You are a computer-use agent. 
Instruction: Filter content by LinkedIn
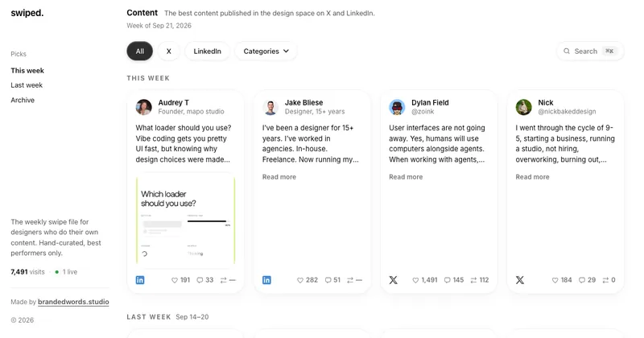[208, 52]
